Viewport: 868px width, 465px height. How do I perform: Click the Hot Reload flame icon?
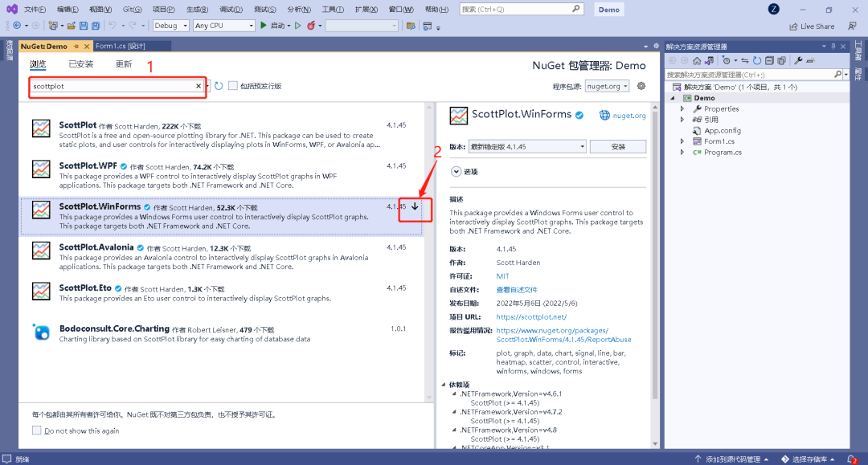pyautogui.click(x=310, y=26)
